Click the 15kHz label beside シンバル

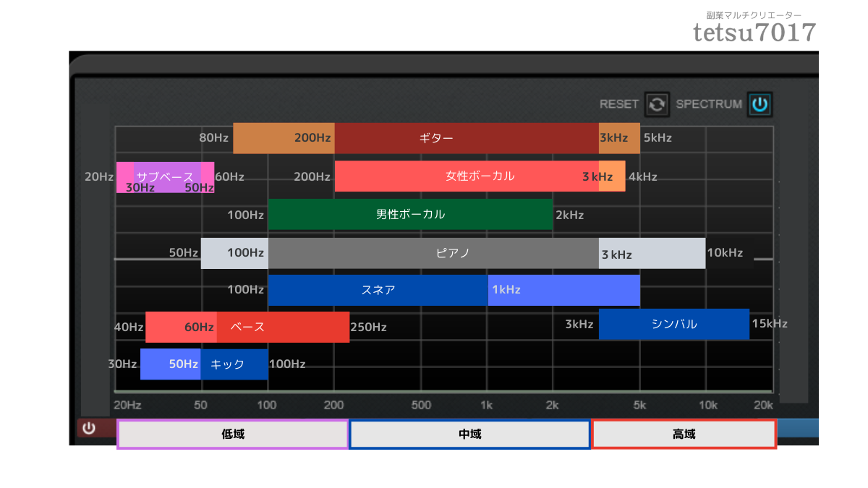click(770, 324)
